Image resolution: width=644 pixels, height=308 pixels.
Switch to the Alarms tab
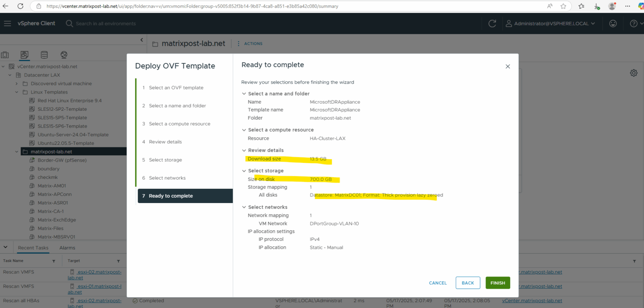point(67,248)
